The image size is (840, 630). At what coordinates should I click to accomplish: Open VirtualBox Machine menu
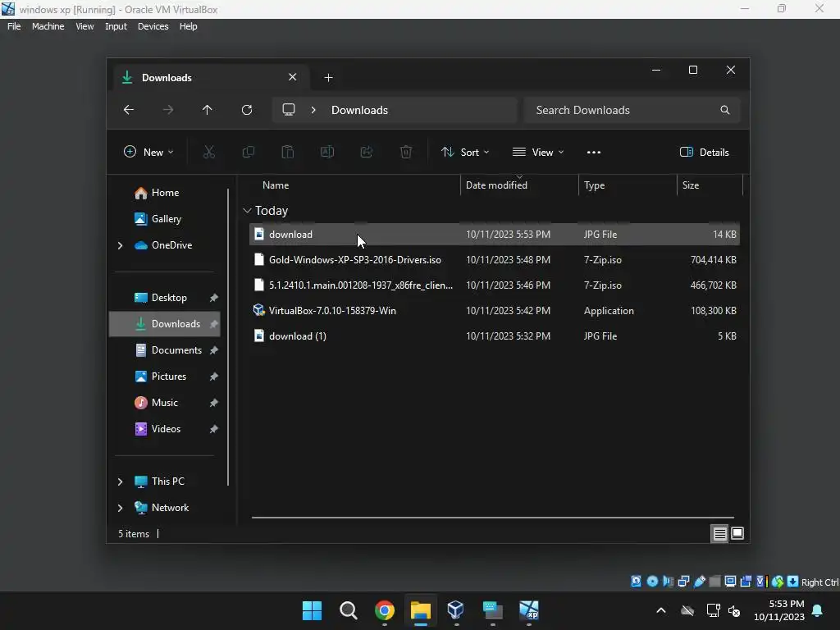(48, 26)
